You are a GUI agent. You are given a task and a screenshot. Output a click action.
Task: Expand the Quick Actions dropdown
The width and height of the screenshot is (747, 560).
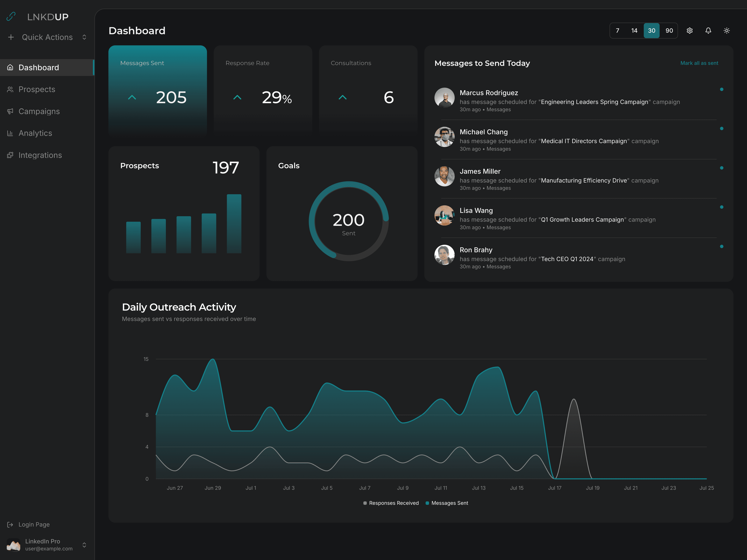point(84,37)
